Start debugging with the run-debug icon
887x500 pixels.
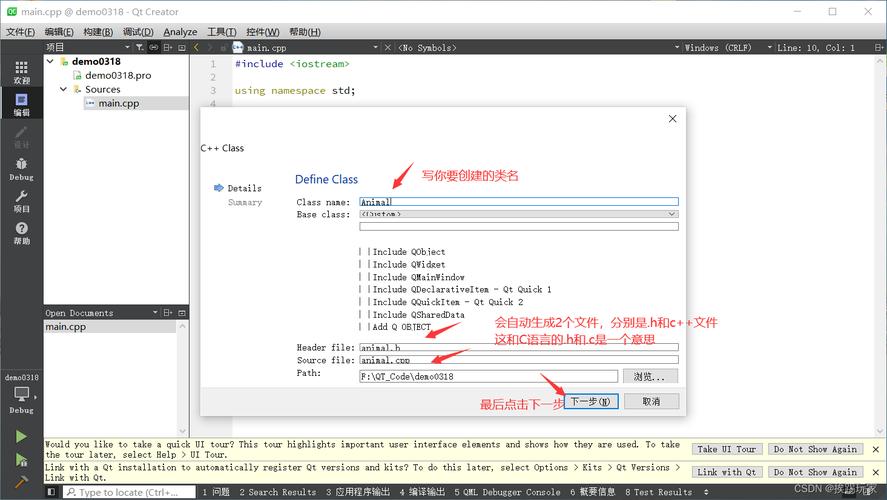(21, 460)
